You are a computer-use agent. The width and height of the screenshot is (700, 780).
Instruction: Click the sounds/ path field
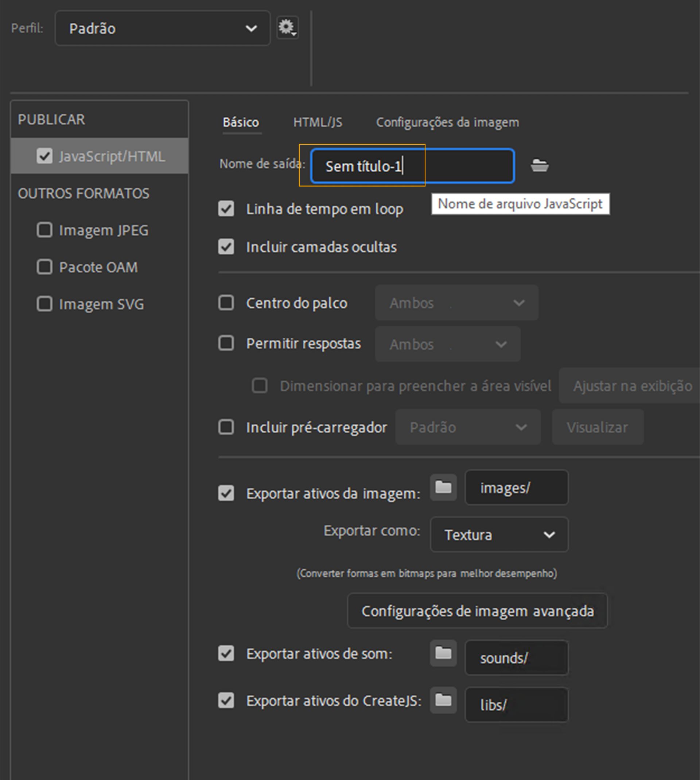517,658
